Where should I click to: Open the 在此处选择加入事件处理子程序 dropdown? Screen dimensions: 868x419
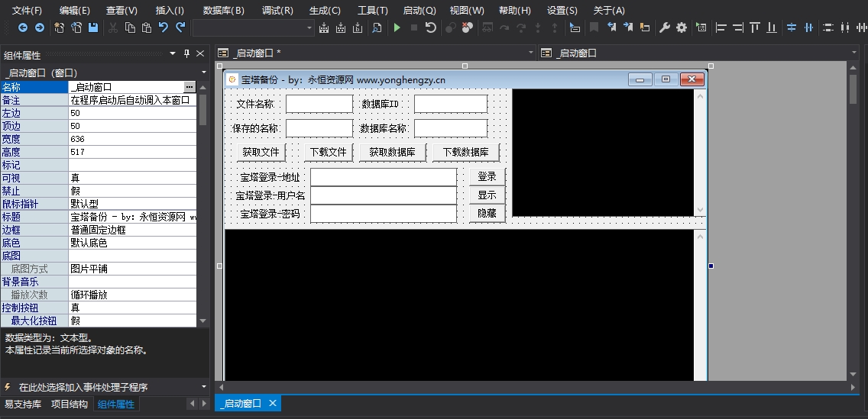(204, 387)
